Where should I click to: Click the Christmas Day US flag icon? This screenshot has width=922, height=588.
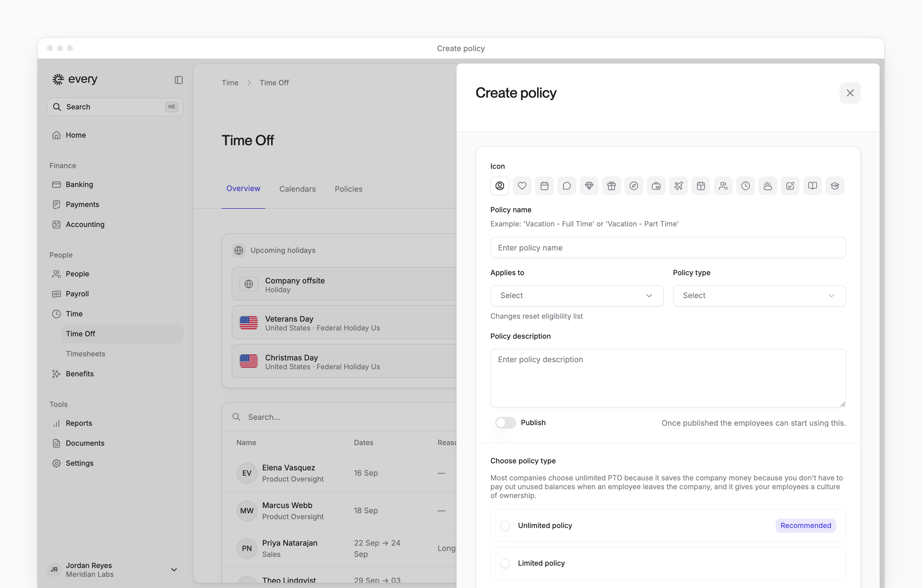[x=249, y=361]
